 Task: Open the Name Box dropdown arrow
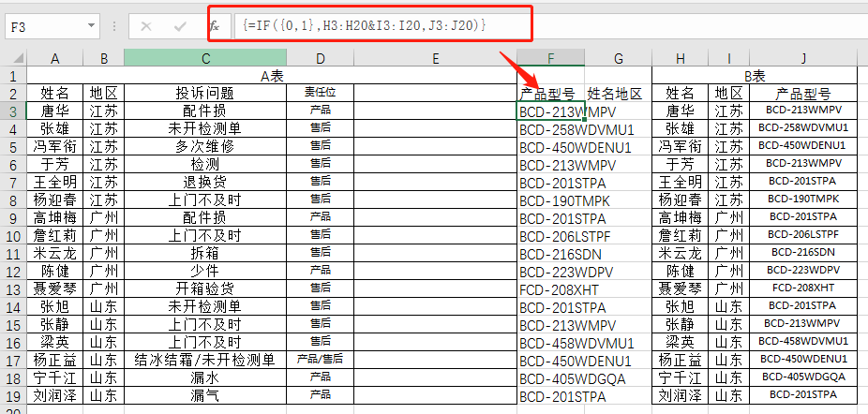pyautogui.click(x=91, y=26)
